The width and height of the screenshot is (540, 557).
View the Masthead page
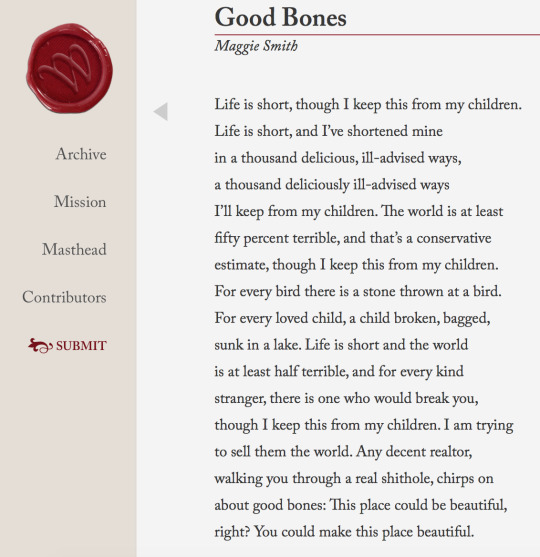tap(74, 249)
